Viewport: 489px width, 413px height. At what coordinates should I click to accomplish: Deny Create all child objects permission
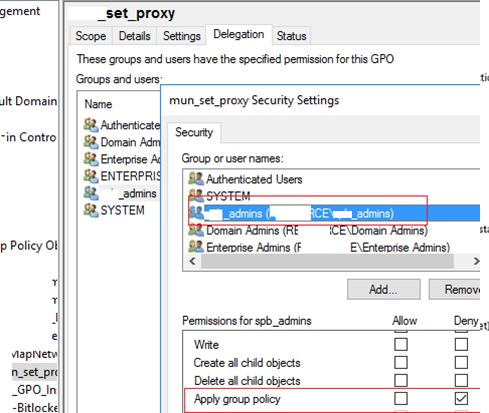[x=461, y=362]
